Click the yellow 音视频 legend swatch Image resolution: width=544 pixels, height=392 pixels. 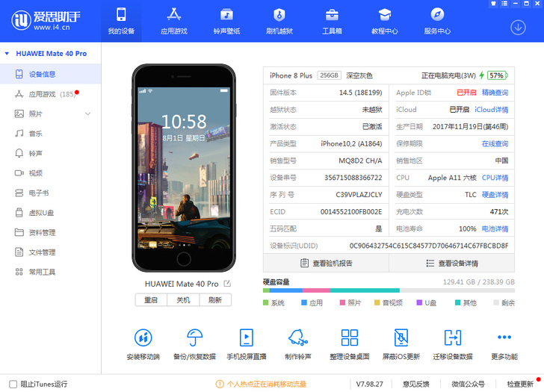tap(377, 302)
